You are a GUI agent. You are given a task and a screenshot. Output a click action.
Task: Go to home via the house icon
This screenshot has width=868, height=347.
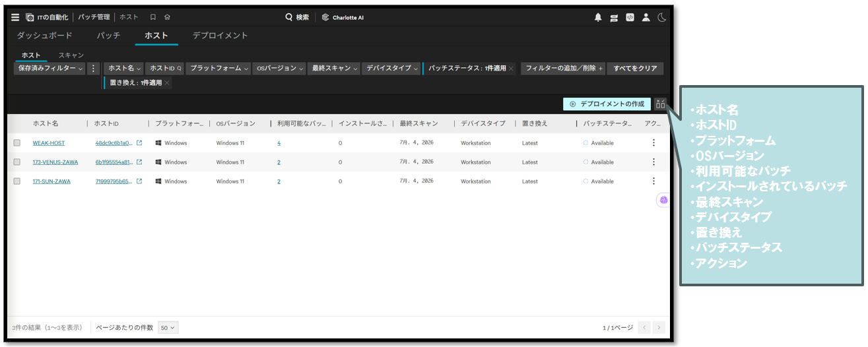[x=168, y=17]
